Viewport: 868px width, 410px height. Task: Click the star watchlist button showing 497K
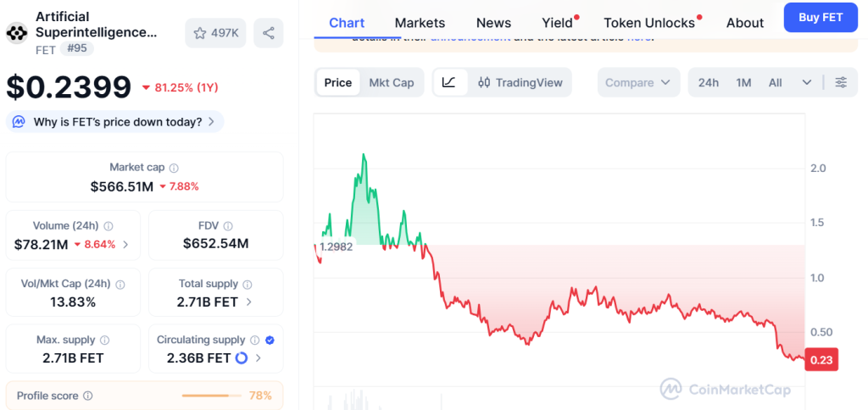[x=215, y=33]
